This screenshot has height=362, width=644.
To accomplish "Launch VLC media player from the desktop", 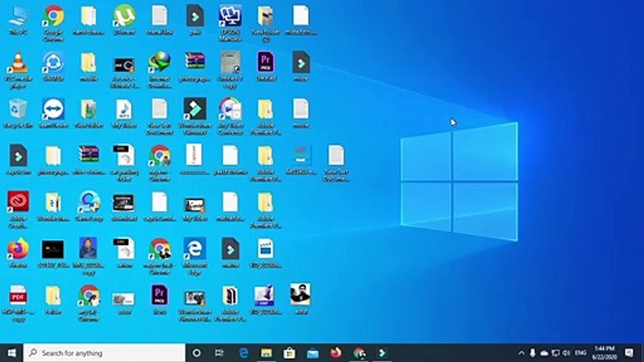I will [18, 70].
